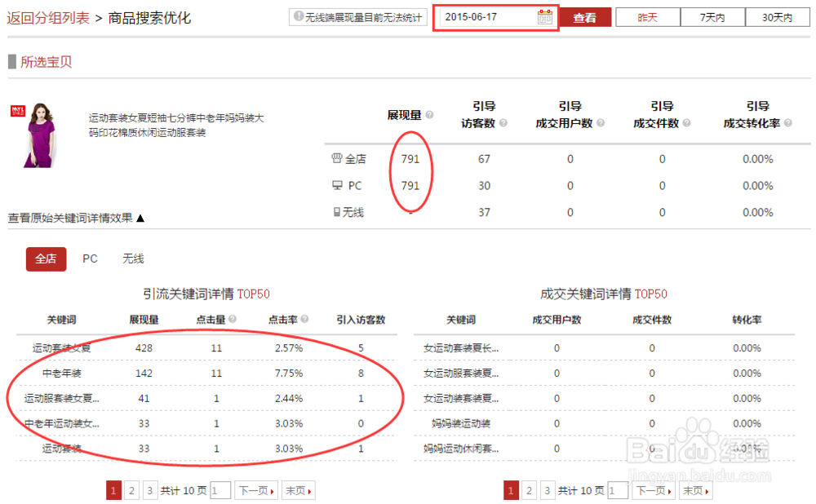Viewport: 816px width, 504px height.
Task: Click the help icon beside 点击量 column
Action: pos(231,320)
